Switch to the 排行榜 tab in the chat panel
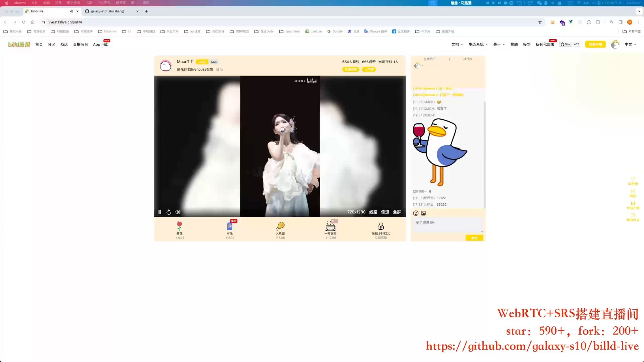 (x=467, y=59)
